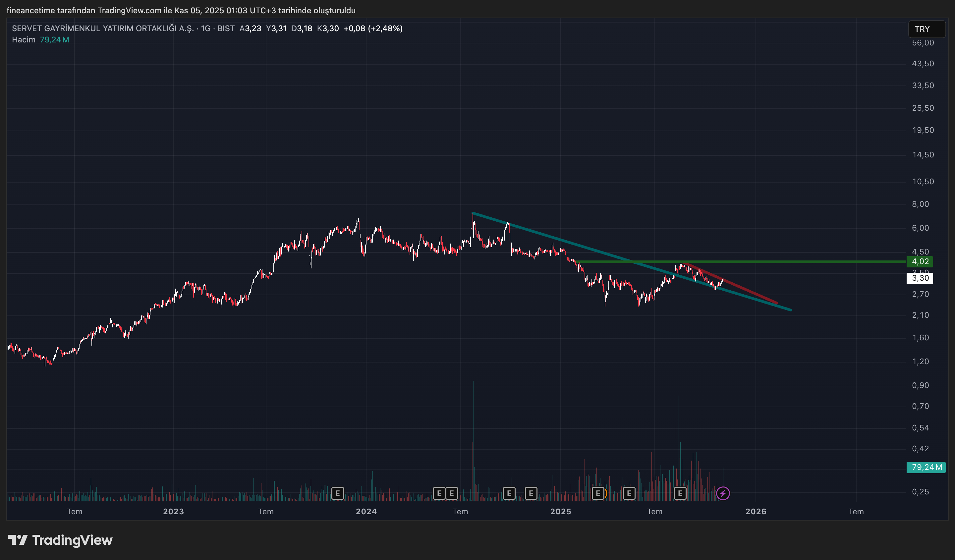Image resolution: width=955 pixels, height=560 pixels.
Task: Click the 1G timeframe in chart header
Action: (205, 28)
